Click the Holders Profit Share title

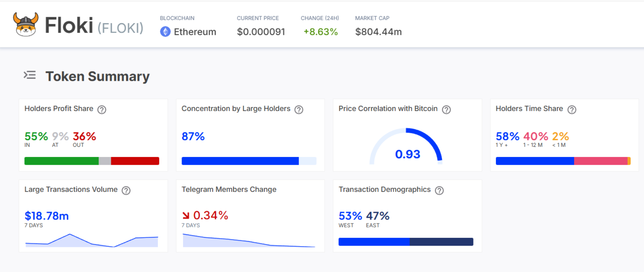click(59, 109)
